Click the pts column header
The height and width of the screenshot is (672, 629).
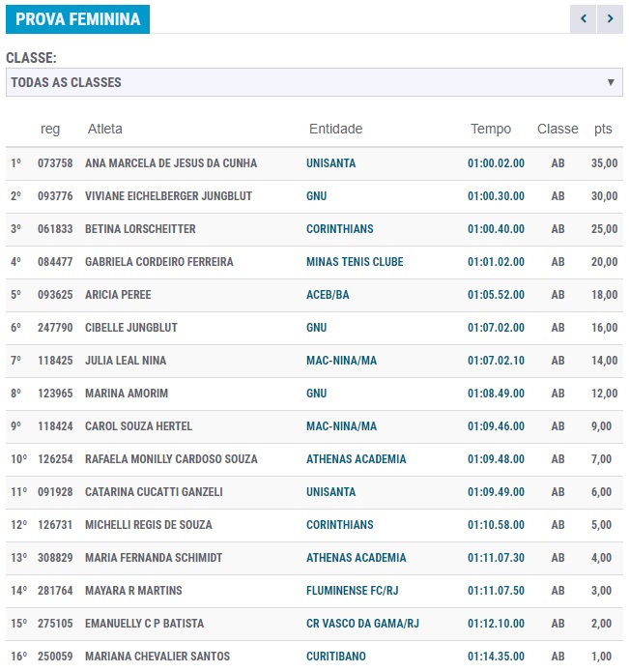point(603,129)
